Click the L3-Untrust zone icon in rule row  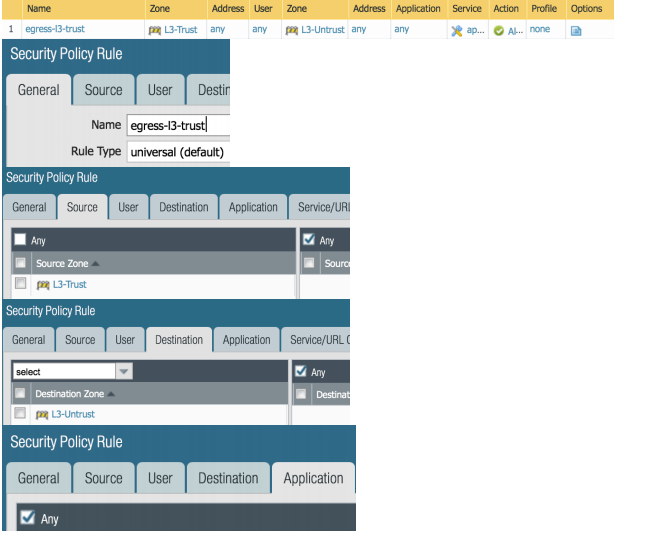(x=292, y=30)
